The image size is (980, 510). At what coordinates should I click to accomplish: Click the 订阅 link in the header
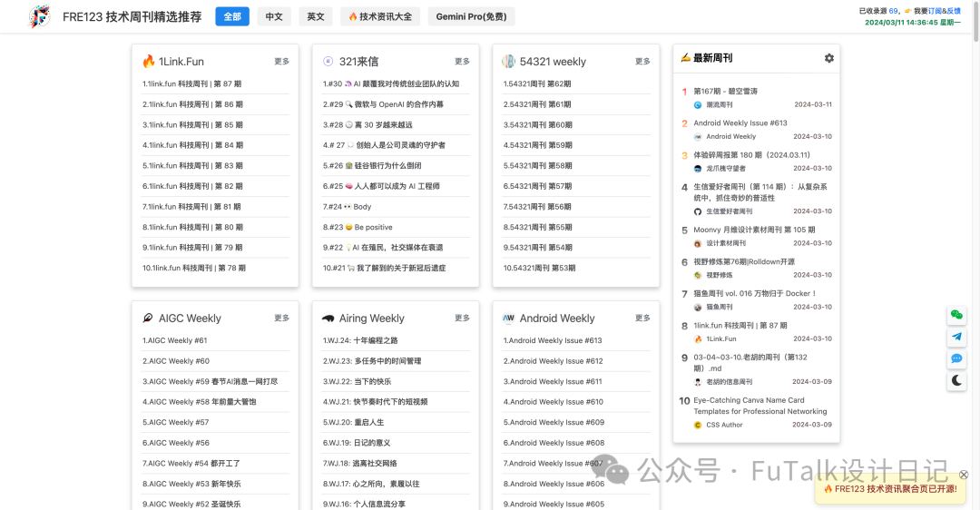click(935, 11)
